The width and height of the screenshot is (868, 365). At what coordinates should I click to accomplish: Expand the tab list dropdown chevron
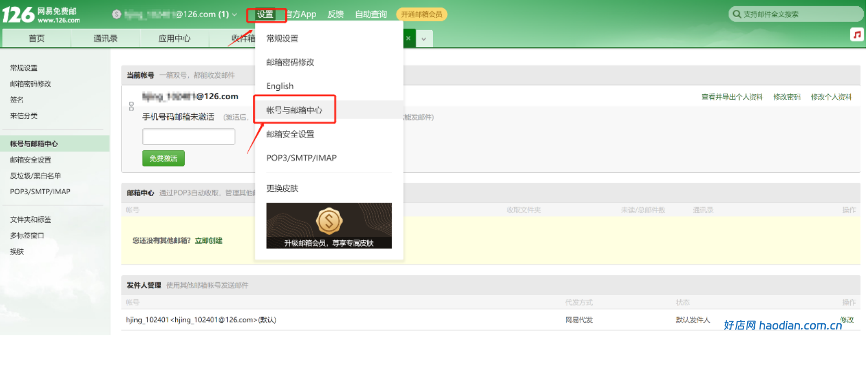(x=424, y=39)
